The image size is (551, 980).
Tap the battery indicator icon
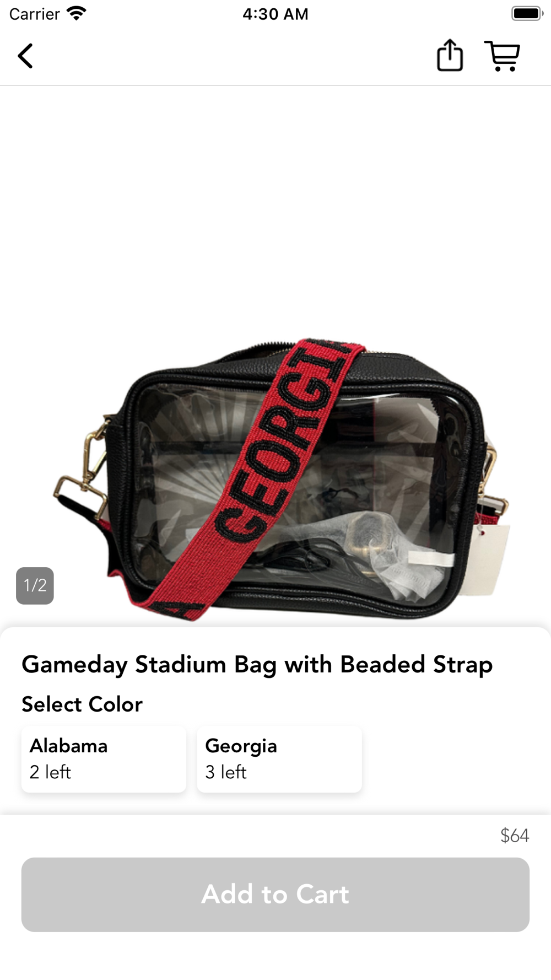(527, 14)
